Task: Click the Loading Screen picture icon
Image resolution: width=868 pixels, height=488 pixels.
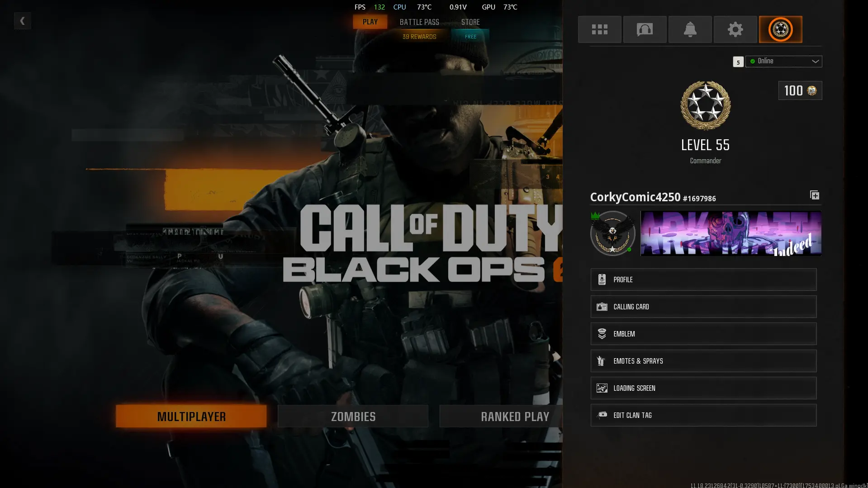Action: 602,388
